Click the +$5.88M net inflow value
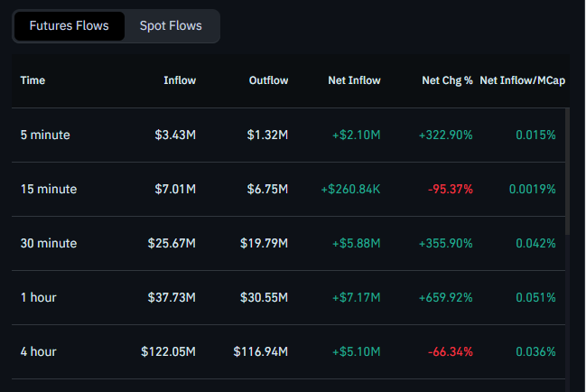This screenshot has width=586, height=392. [357, 243]
